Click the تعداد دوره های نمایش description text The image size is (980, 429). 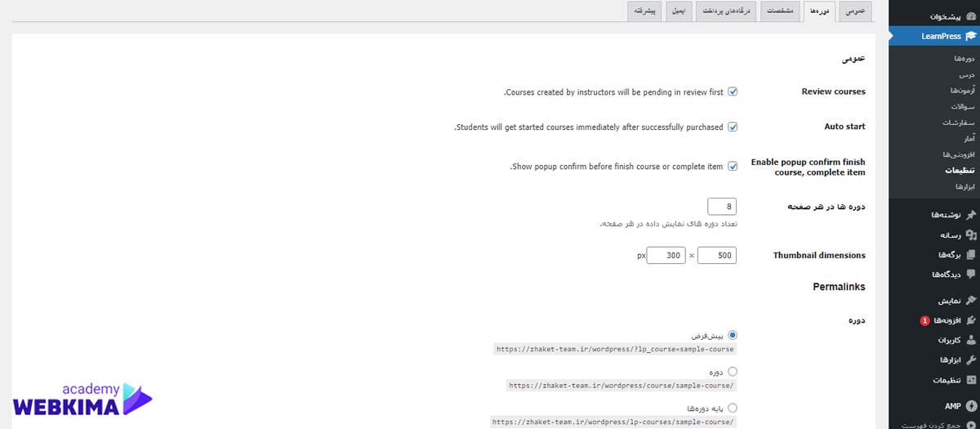tap(670, 224)
